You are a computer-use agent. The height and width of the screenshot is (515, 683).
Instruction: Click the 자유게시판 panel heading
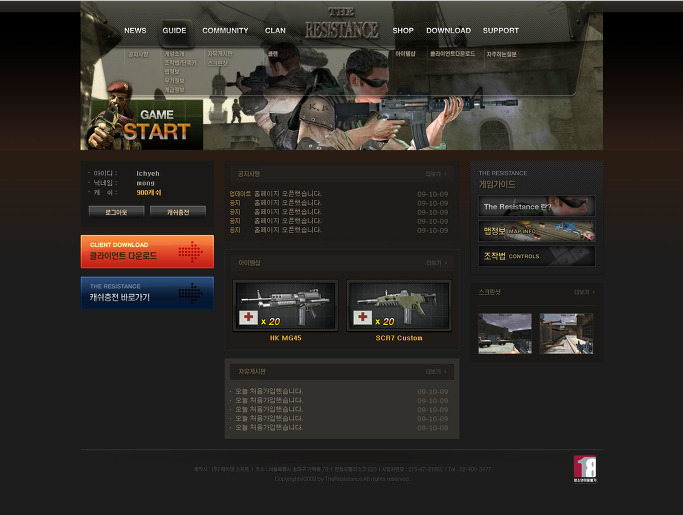[x=252, y=372]
